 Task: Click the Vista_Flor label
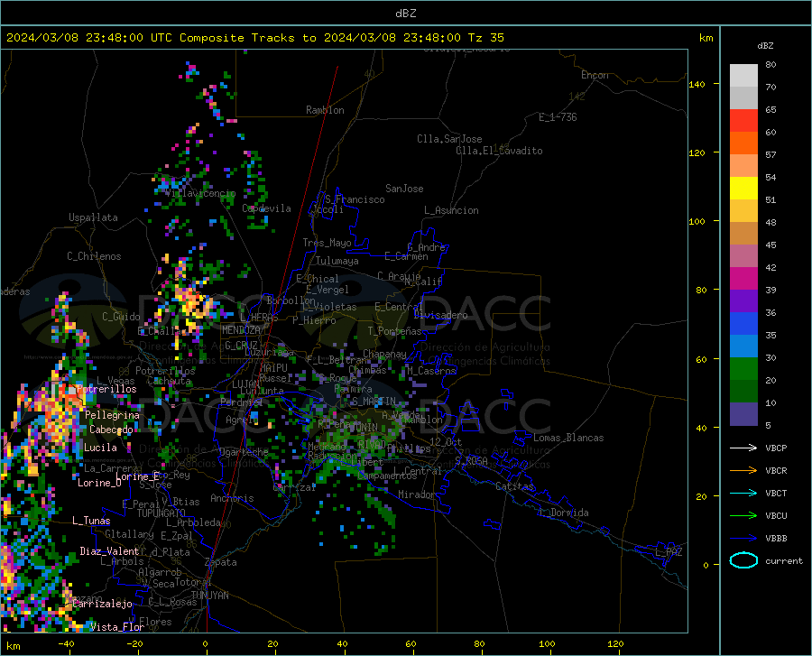click(x=117, y=627)
